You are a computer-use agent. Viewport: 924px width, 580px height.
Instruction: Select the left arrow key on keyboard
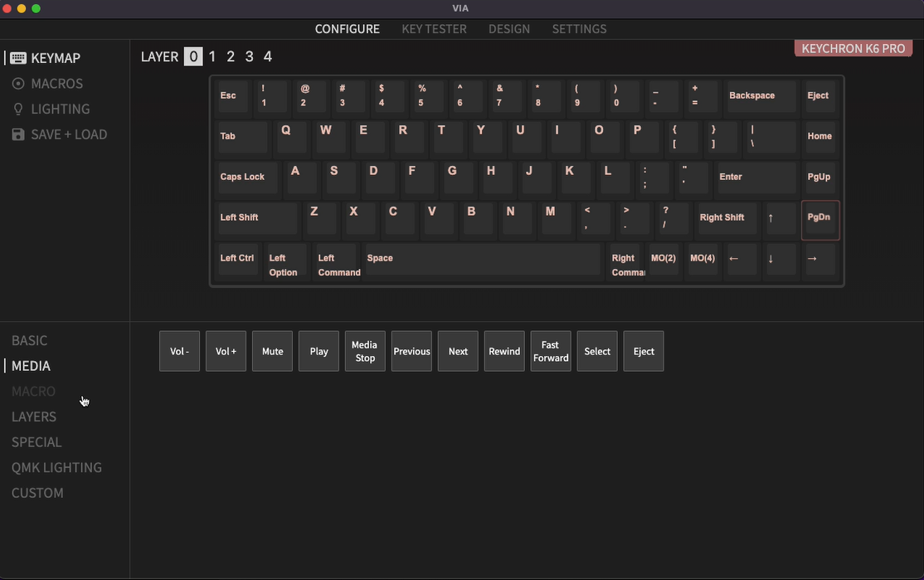[x=742, y=259]
